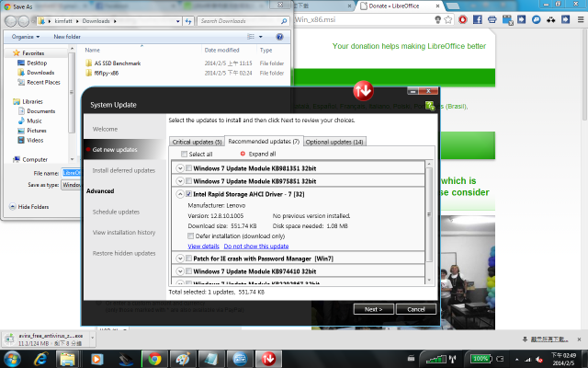Click the help icon in Save As dialog
Image resolution: width=588 pixels, height=368 pixels.
pyautogui.click(x=279, y=37)
